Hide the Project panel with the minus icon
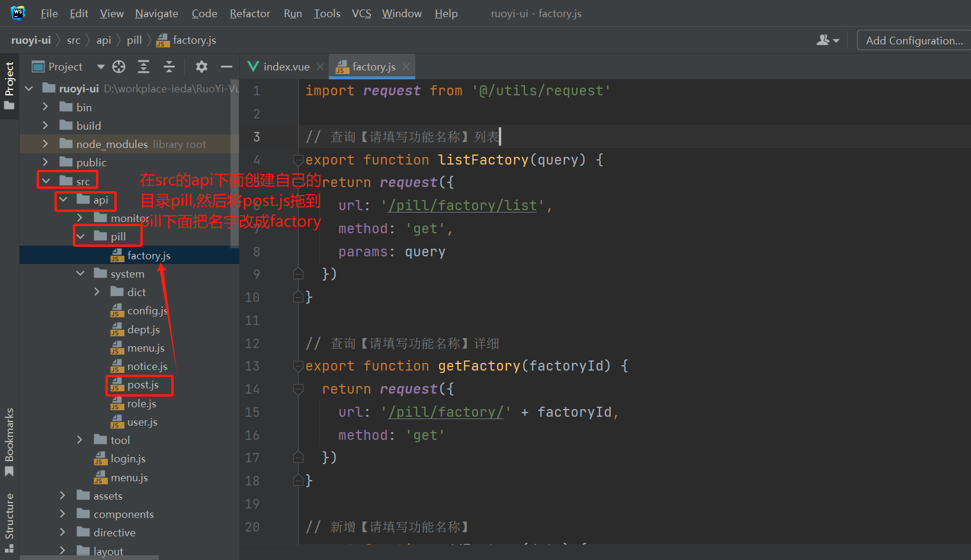The image size is (971, 560). coord(226,67)
